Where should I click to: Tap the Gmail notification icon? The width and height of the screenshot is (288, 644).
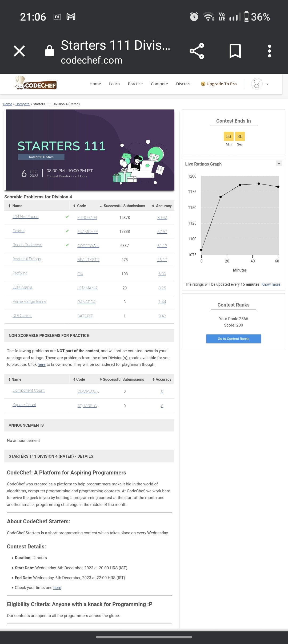pyautogui.click(x=71, y=17)
